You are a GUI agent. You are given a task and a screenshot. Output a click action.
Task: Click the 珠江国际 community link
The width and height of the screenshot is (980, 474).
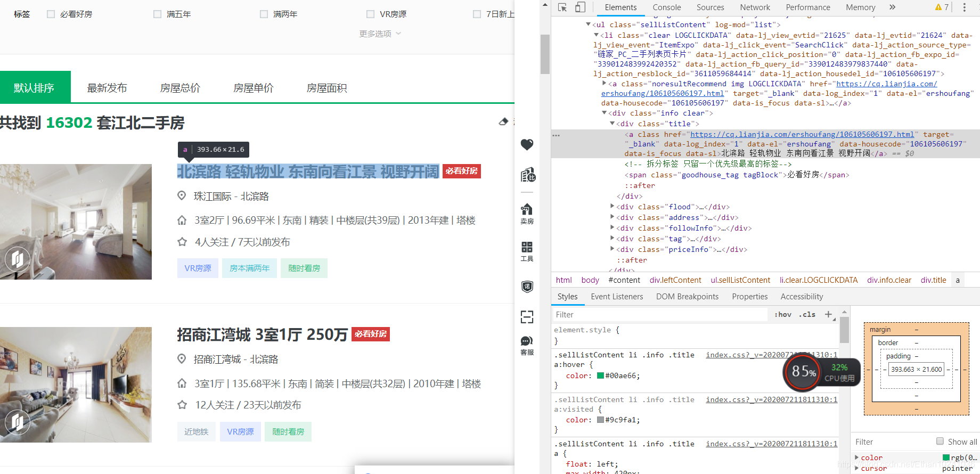click(x=213, y=197)
